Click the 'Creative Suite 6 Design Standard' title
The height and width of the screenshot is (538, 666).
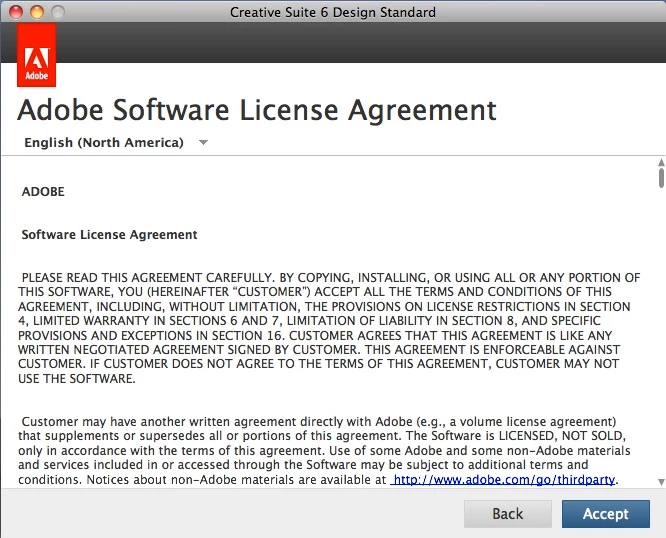pos(333,12)
